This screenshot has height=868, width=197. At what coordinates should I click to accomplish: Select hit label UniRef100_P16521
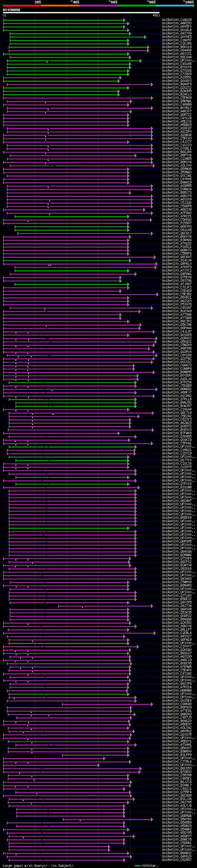(177, 247)
